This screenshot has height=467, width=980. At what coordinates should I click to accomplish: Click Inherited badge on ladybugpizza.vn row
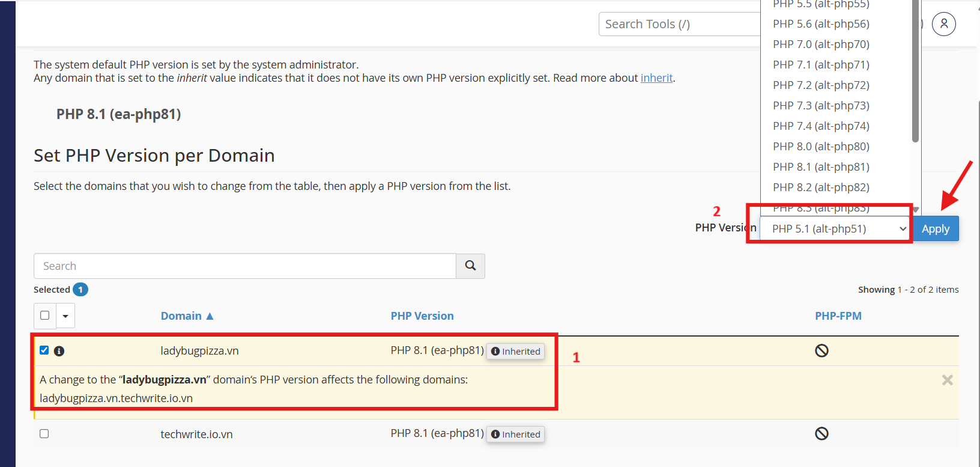tap(515, 352)
